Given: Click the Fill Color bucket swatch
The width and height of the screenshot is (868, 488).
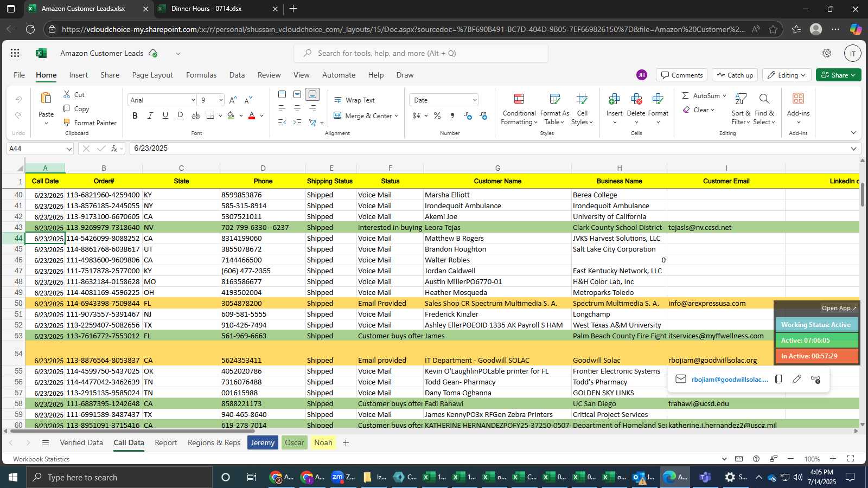Looking at the screenshot, I should [x=231, y=115].
